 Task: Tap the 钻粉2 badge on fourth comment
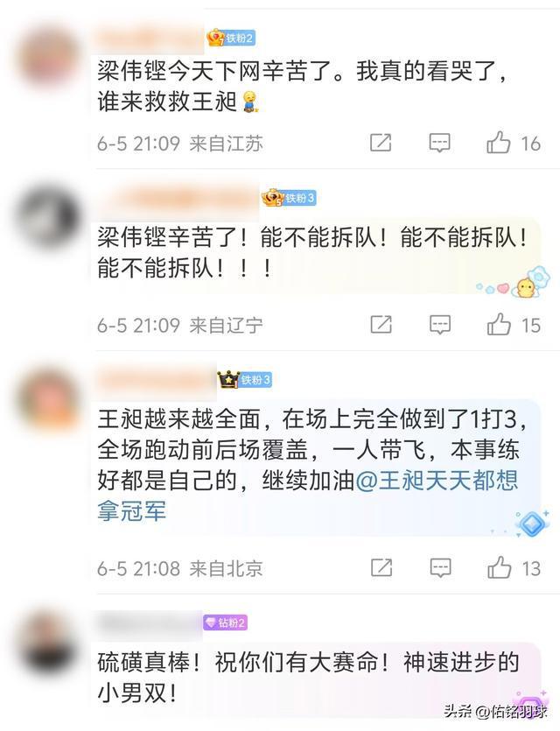[x=225, y=622]
